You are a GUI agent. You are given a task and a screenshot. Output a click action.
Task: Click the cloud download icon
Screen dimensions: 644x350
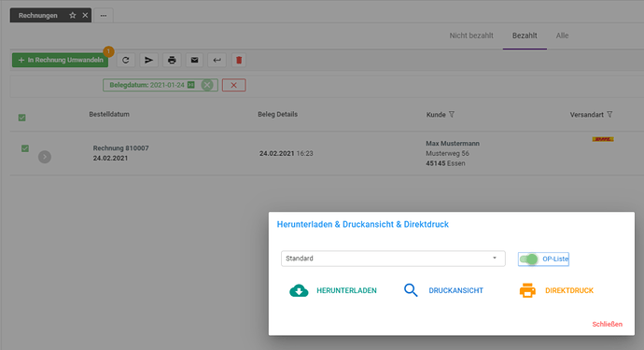[x=299, y=290]
